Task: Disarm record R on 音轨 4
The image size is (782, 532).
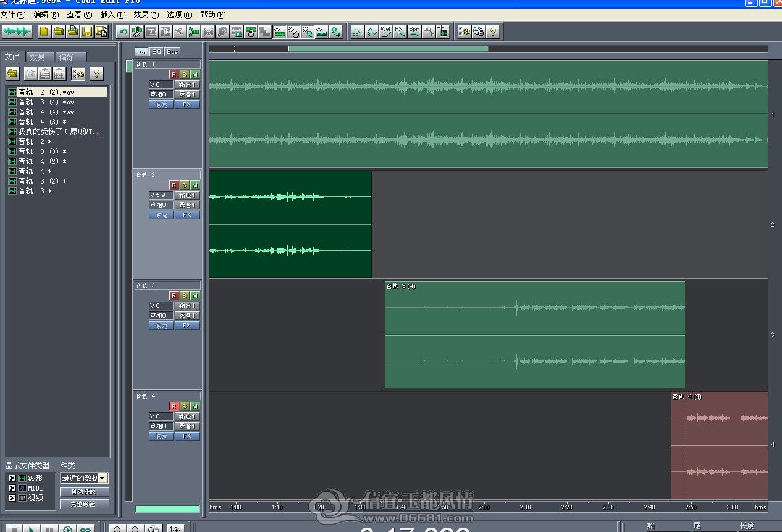Action: tap(174, 407)
